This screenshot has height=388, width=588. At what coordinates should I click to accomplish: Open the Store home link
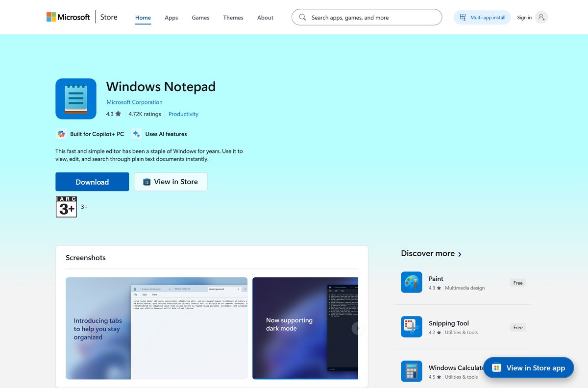coord(109,17)
